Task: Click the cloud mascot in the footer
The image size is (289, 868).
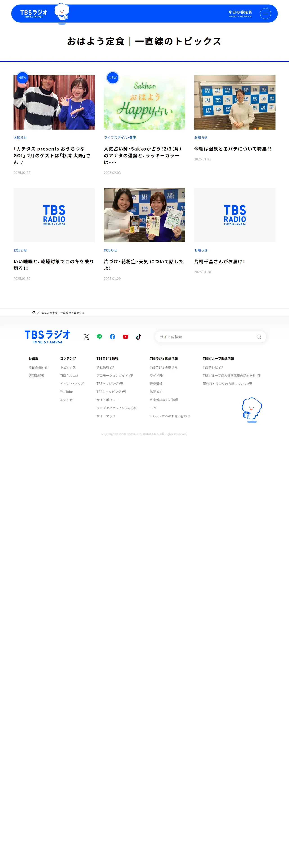Action: [252, 410]
